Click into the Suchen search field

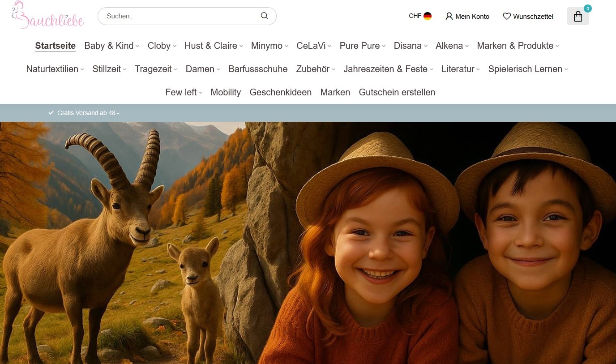[179, 16]
